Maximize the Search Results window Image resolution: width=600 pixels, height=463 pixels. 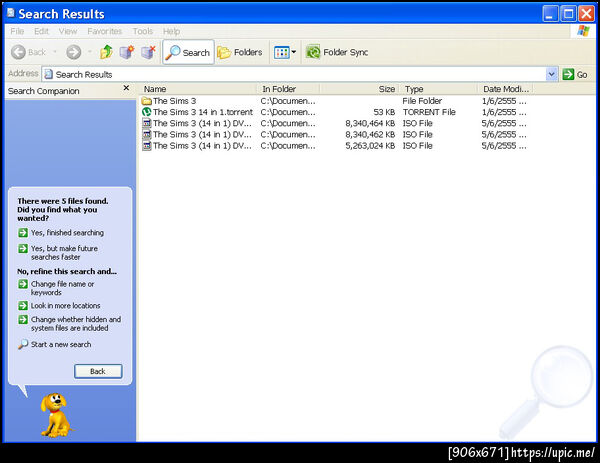point(568,14)
